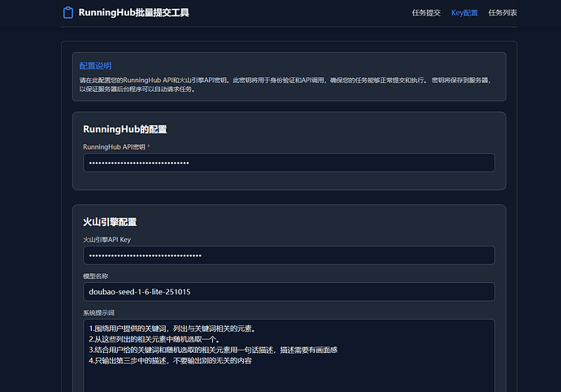Image resolution: width=561 pixels, height=392 pixels.
Task: Click the 火山引擎API Key label
Action: [107, 239]
